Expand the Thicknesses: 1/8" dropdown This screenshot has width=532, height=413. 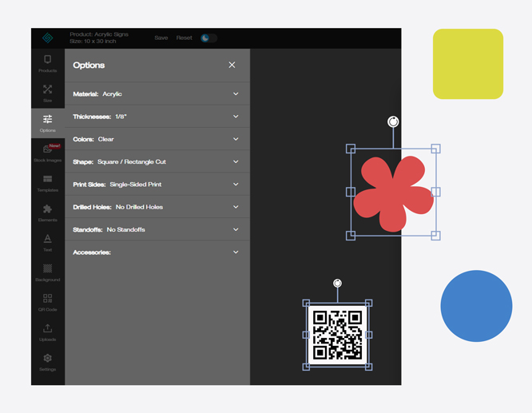point(157,117)
